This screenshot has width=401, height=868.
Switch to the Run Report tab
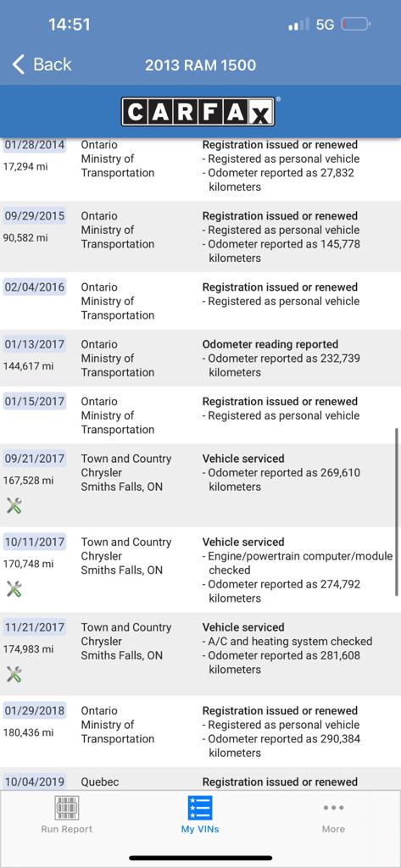[x=66, y=815]
